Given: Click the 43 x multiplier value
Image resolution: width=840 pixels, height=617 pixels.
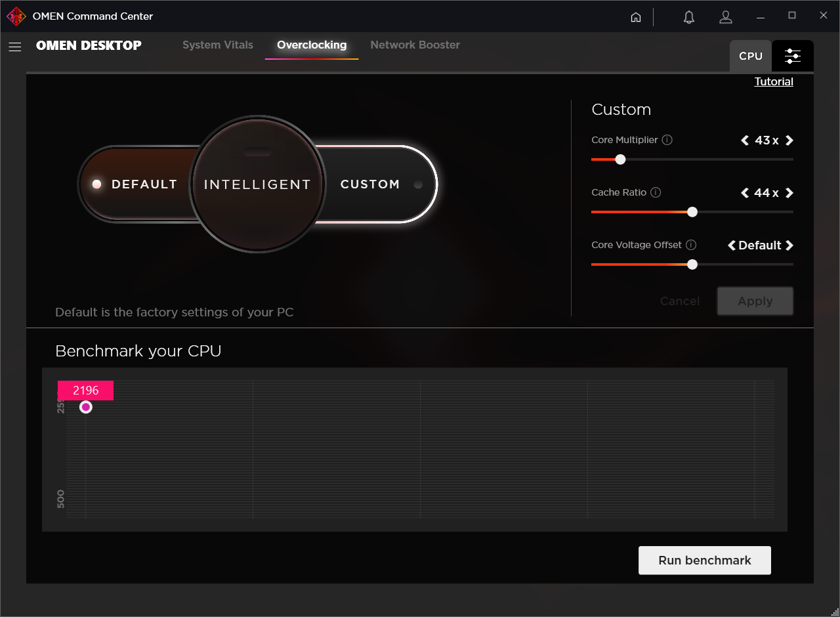Looking at the screenshot, I should [x=767, y=140].
